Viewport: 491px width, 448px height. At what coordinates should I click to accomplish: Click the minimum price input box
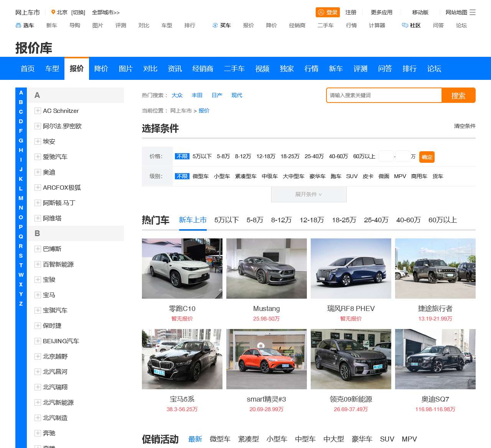coord(386,156)
